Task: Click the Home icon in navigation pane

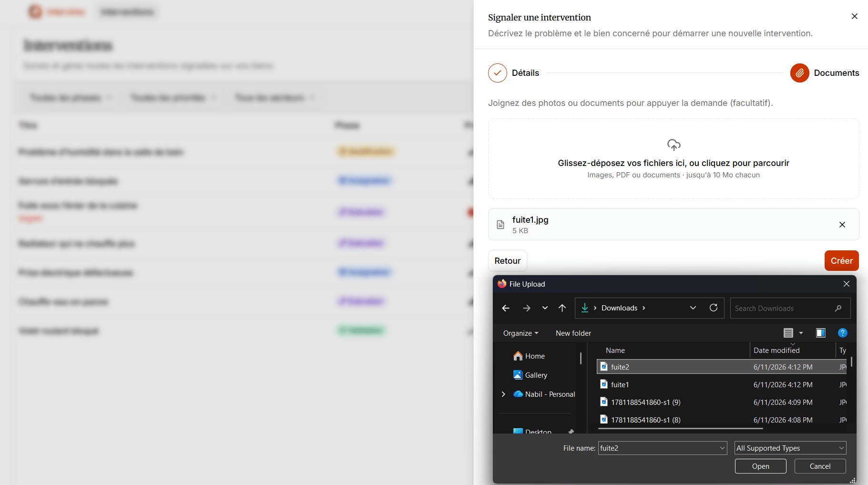Action: (x=518, y=356)
